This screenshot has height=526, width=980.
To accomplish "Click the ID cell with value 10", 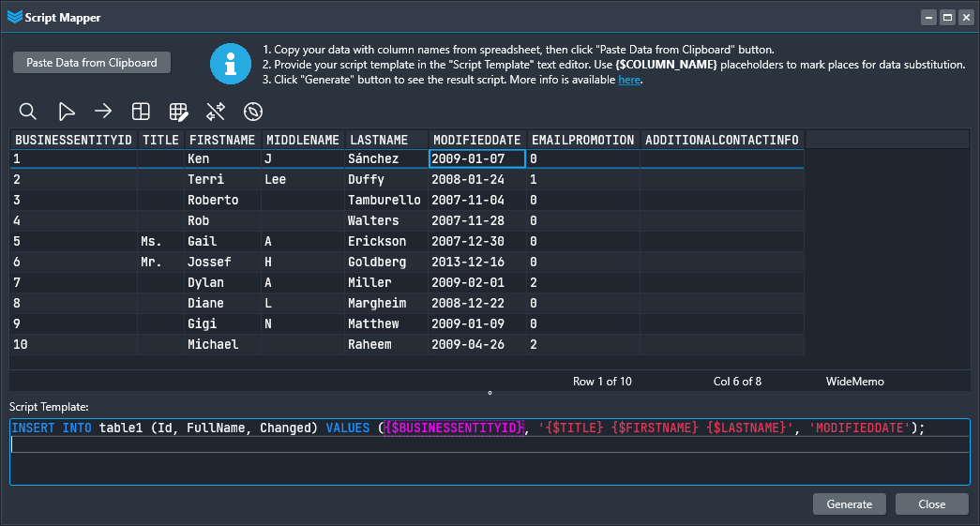I will (x=74, y=344).
